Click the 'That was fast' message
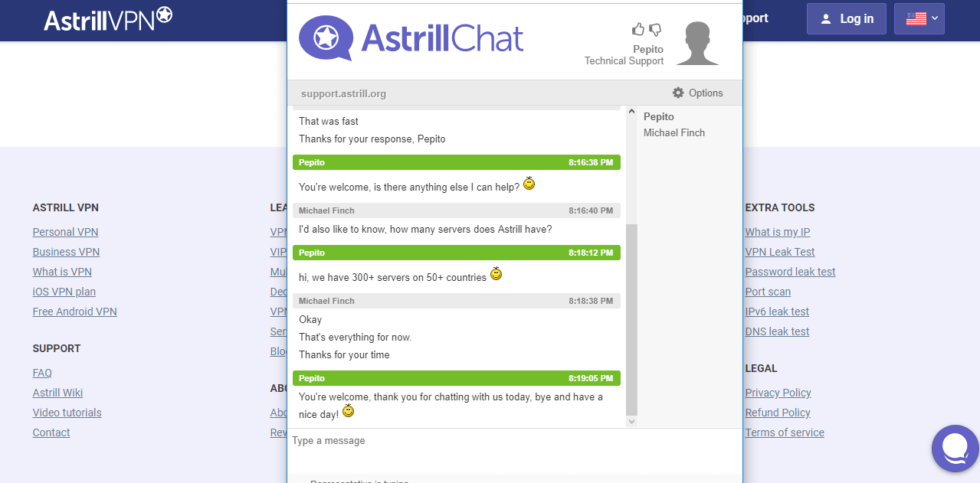This screenshot has width=980, height=483. pos(329,121)
